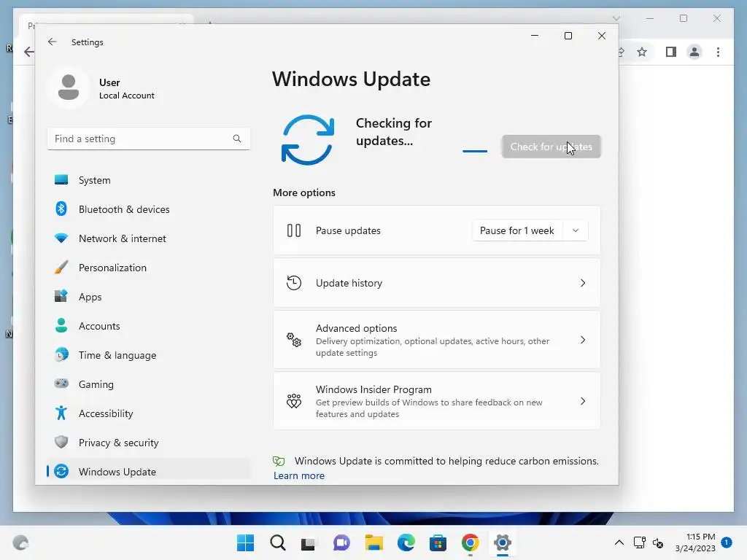Open Apps settings
Viewport: 747px width, 560px height.
click(149, 297)
